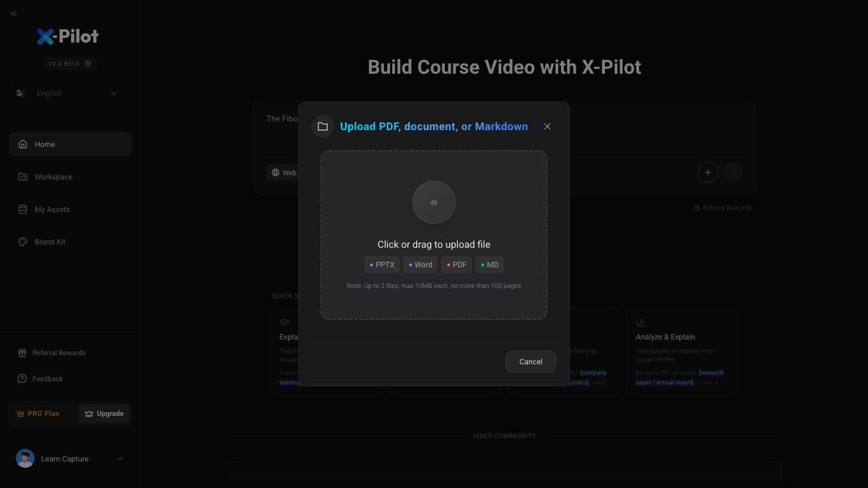Go to Home in the sidebar
868x488 pixels.
pos(70,144)
